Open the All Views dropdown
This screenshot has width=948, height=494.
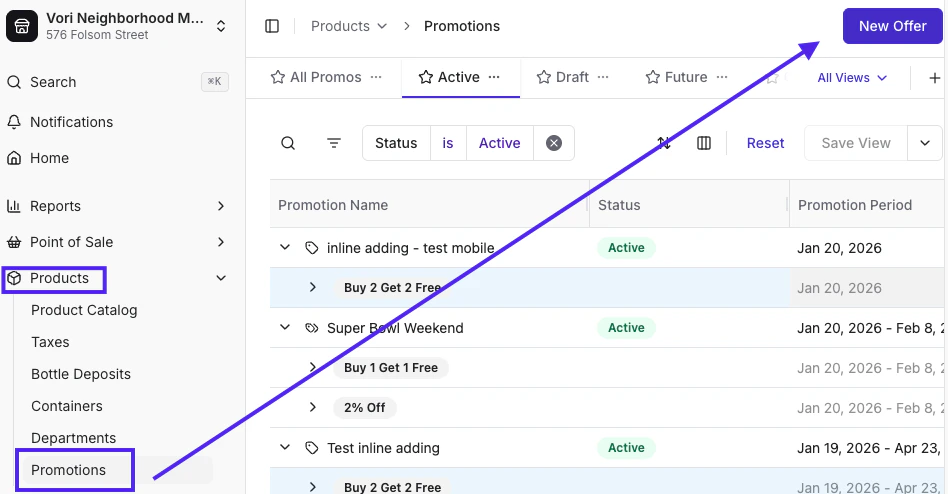click(852, 77)
